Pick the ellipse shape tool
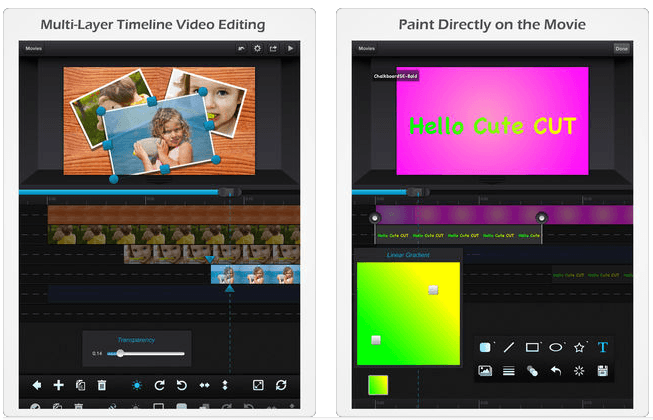Image resolution: width=653 pixels, height=420 pixels. coord(556,347)
